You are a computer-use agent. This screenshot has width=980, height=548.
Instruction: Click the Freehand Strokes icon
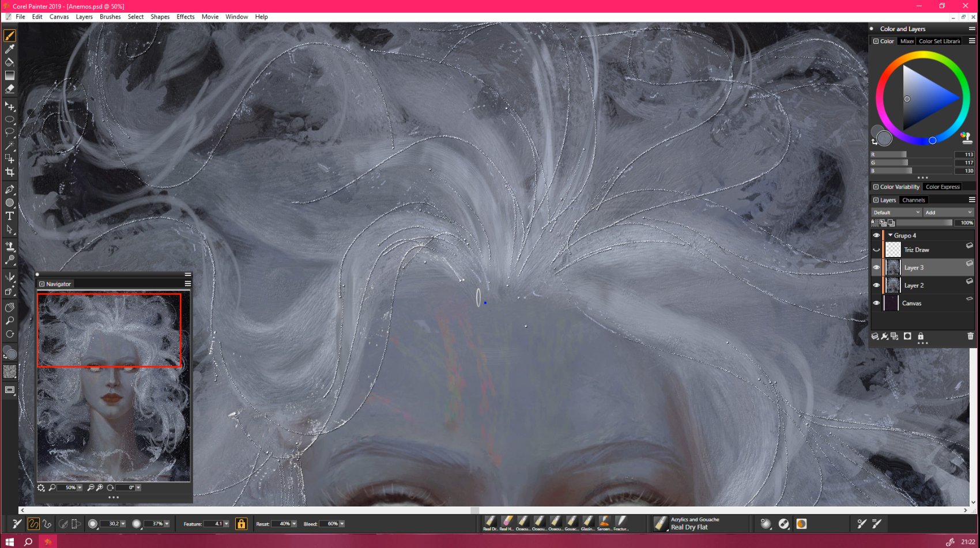33,524
